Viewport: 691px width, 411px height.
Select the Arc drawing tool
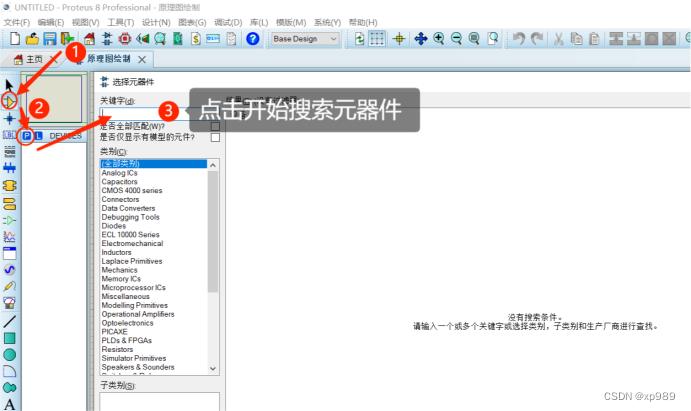click(9, 371)
